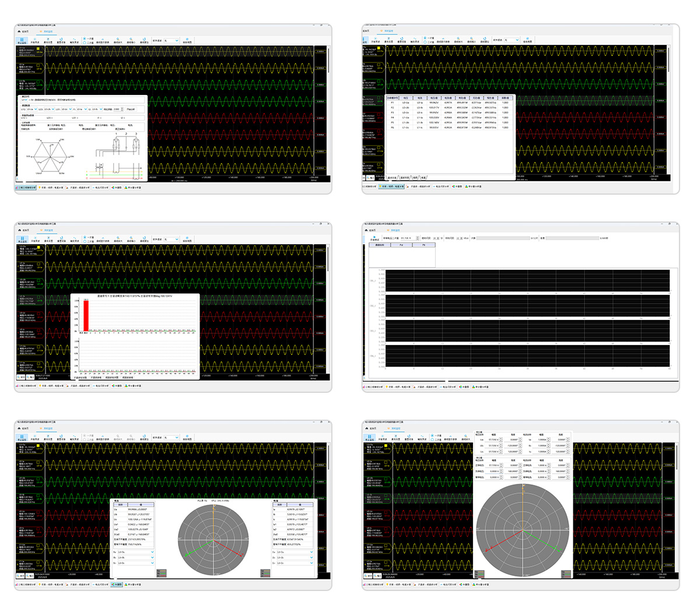Viewport: 700px width, 612px height.
Task: Click phasor color legend beside voltage phasor table
Action: (161, 573)
